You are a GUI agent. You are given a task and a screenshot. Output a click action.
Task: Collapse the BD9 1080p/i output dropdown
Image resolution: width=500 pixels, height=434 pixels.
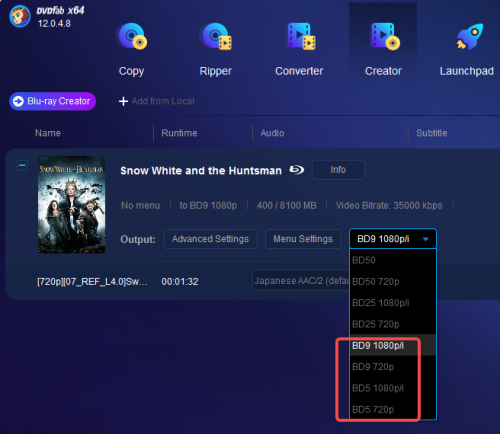click(393, 239)
